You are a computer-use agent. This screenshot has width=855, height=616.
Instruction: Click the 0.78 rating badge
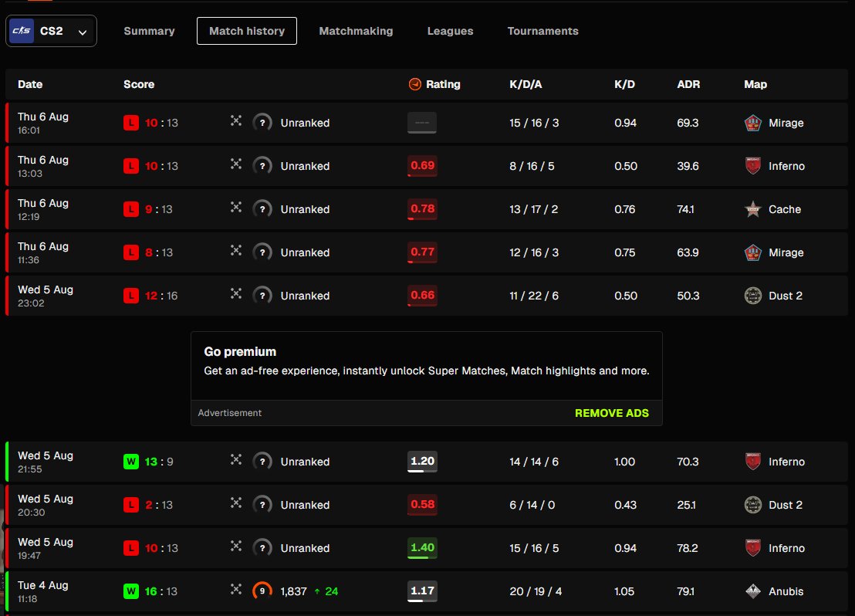[422, 209]
